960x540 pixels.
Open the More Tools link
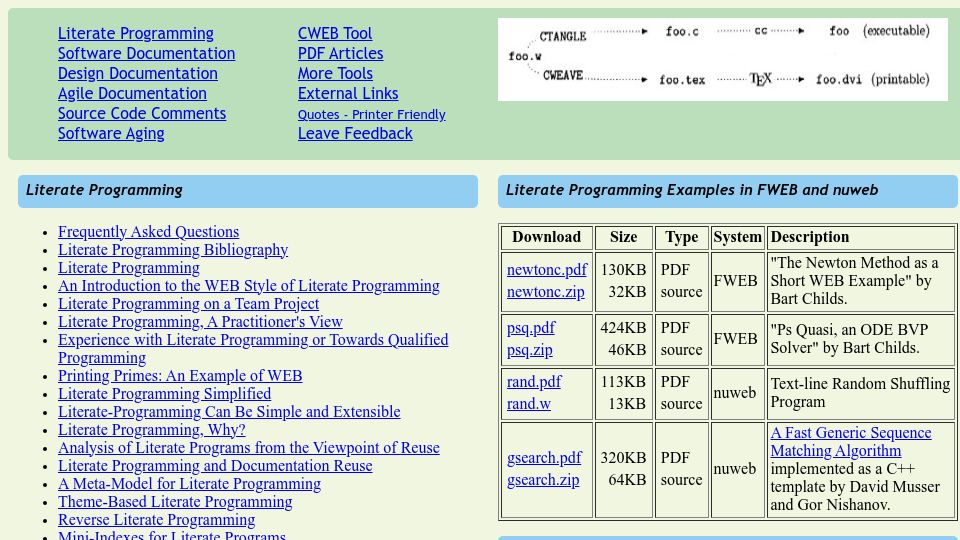click(335, 73)
